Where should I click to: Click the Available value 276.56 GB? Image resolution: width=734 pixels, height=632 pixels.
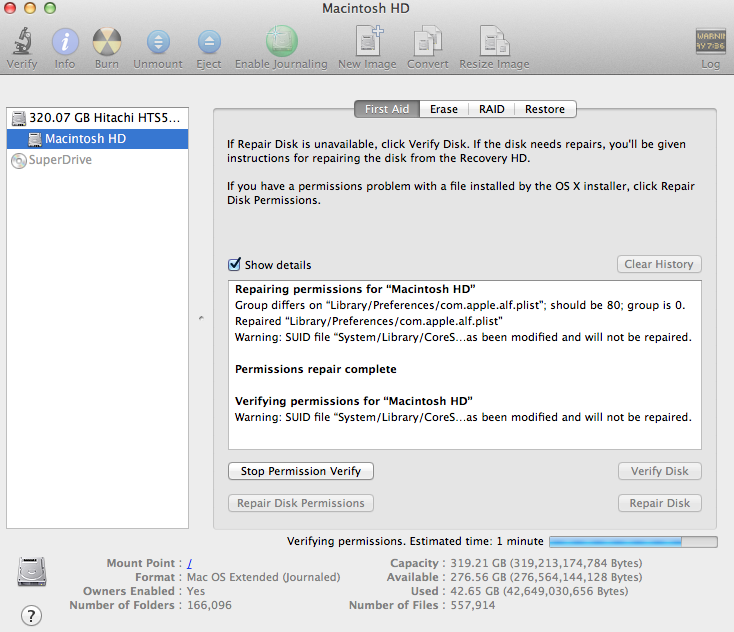[x=546, y=577]
